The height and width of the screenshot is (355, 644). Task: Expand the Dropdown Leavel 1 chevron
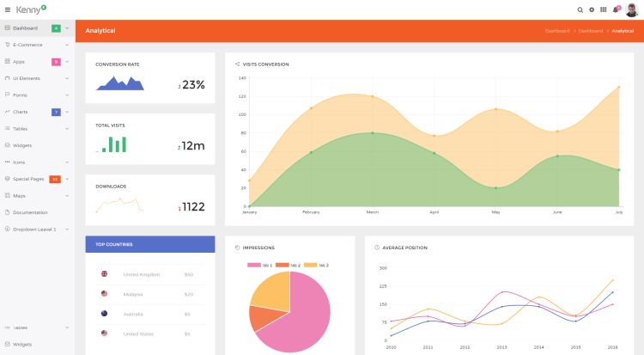point(67,230)
